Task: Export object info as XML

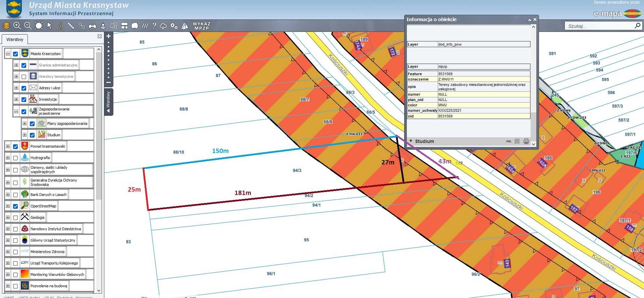Action: 509,141
